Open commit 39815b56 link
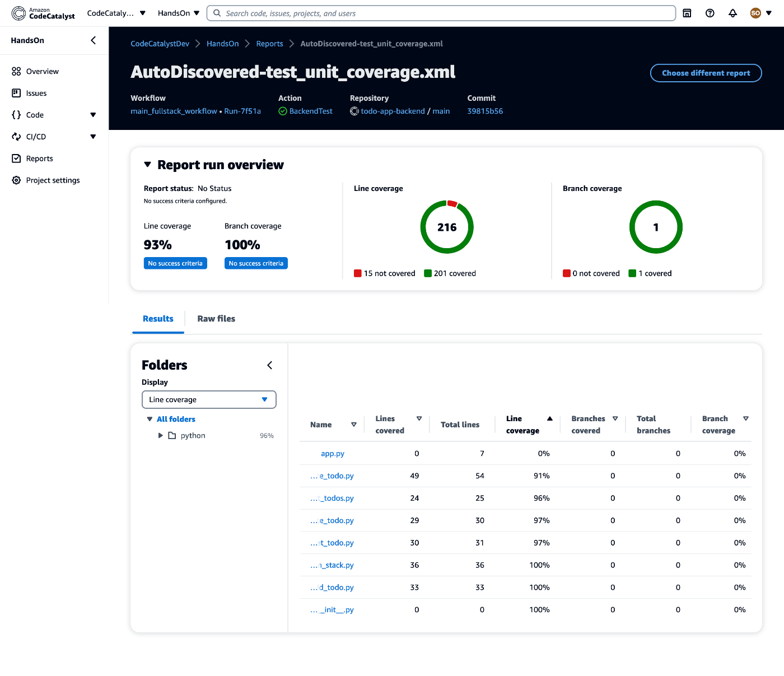 point(485,111)
